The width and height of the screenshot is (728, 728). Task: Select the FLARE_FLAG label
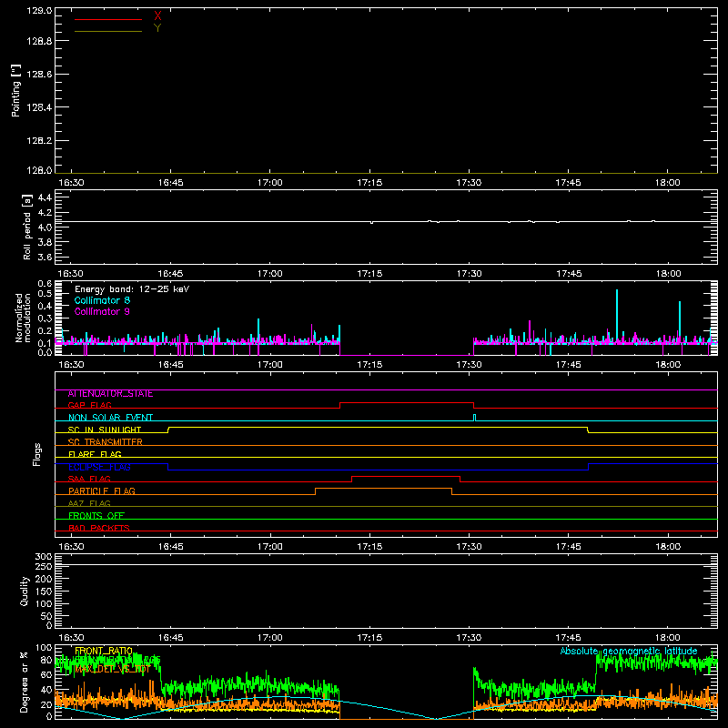(x=95, y=454)
